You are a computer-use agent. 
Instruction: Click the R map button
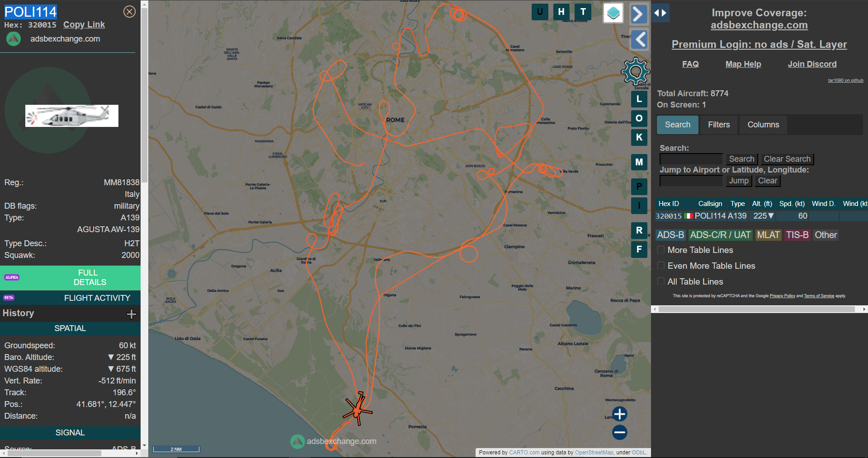tap(639, 230)
